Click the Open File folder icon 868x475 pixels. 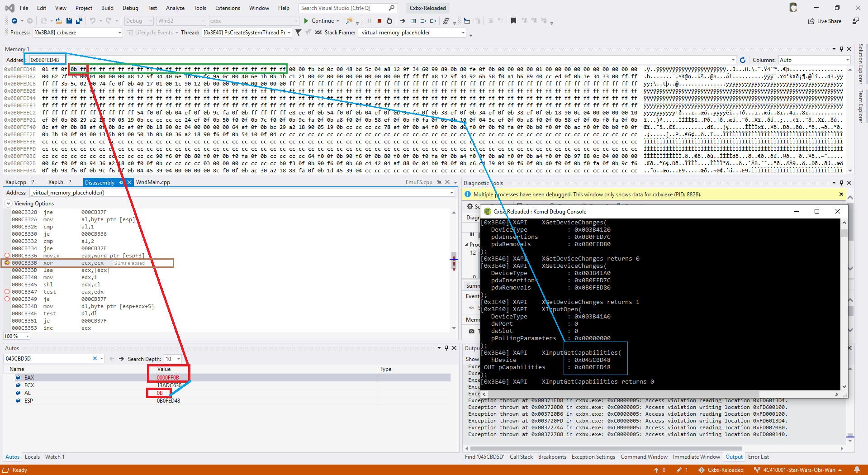click(x=59, y=21)
